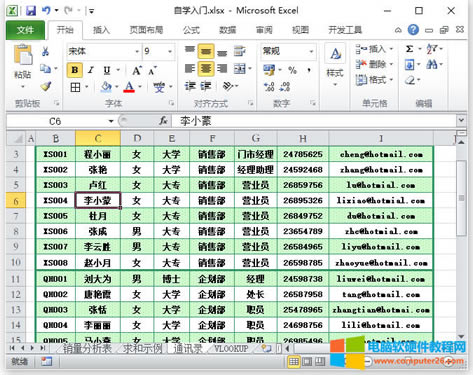Open the Fill Color dropdown arrow
Image resolution: width=473 pixels, height=375 pixels.
tap(117, 87)
